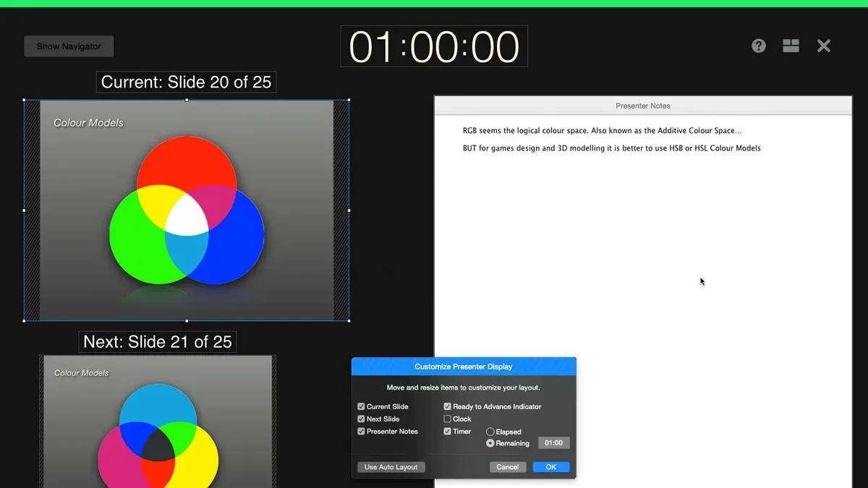
Task: Select the current slide 20 preview
Action: 187,210
